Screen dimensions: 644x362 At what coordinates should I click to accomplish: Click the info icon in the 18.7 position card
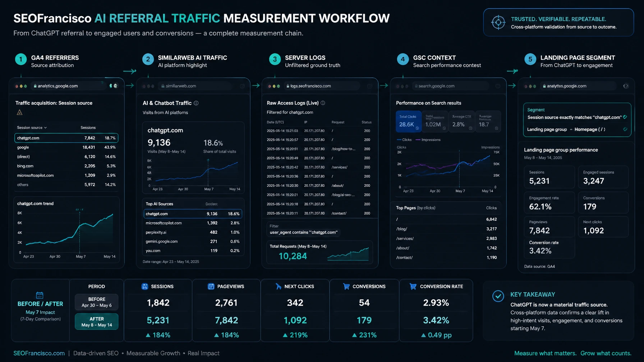point(497,128)
